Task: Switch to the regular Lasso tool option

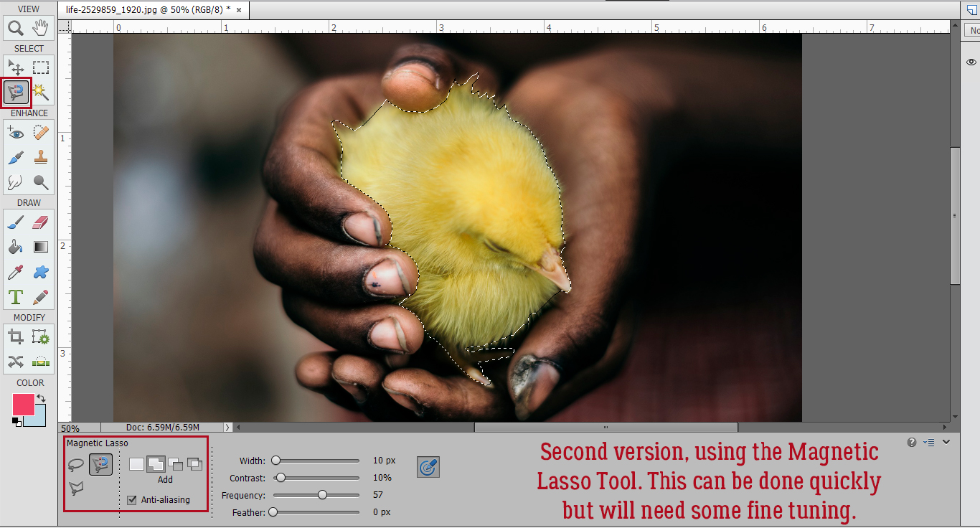Action: 76,465
